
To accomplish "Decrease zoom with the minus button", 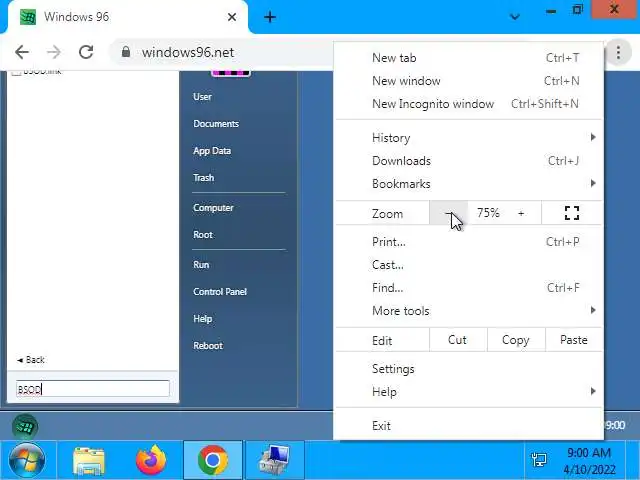I will 449,213.
